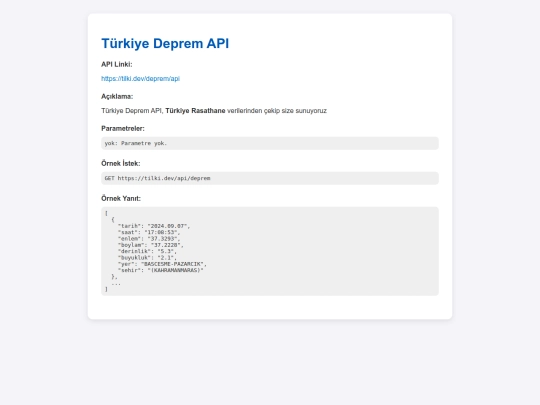540x405 pixels.
Task: Click the Türkiye Deprem API heading
Action: point(165,43)
